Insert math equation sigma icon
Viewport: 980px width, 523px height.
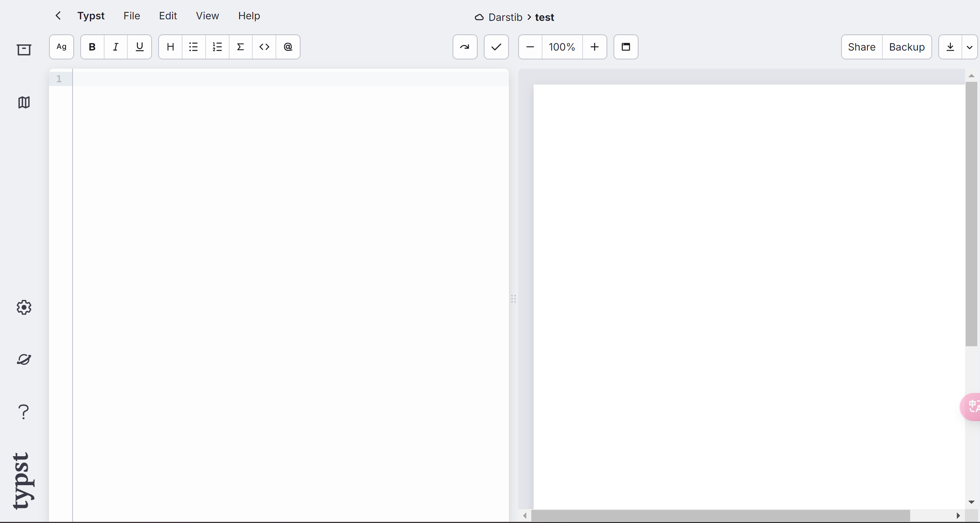coord(240,47)
